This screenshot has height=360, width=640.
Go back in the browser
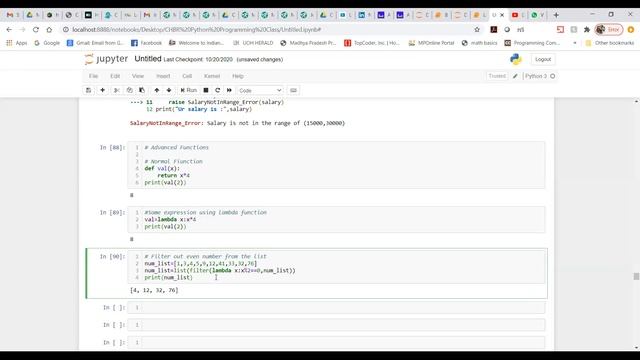(9, 29)
